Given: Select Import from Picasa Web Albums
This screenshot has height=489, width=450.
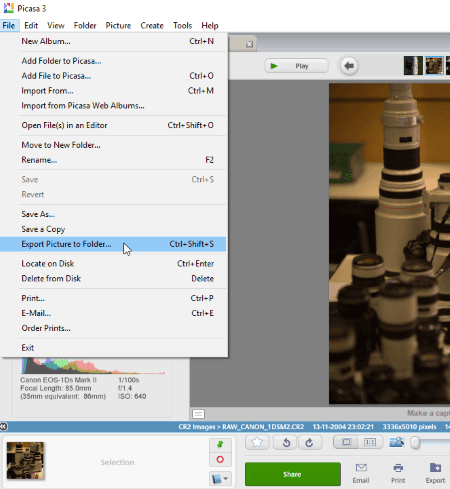Looking at the screenshot, I should (x=113, y=106).
